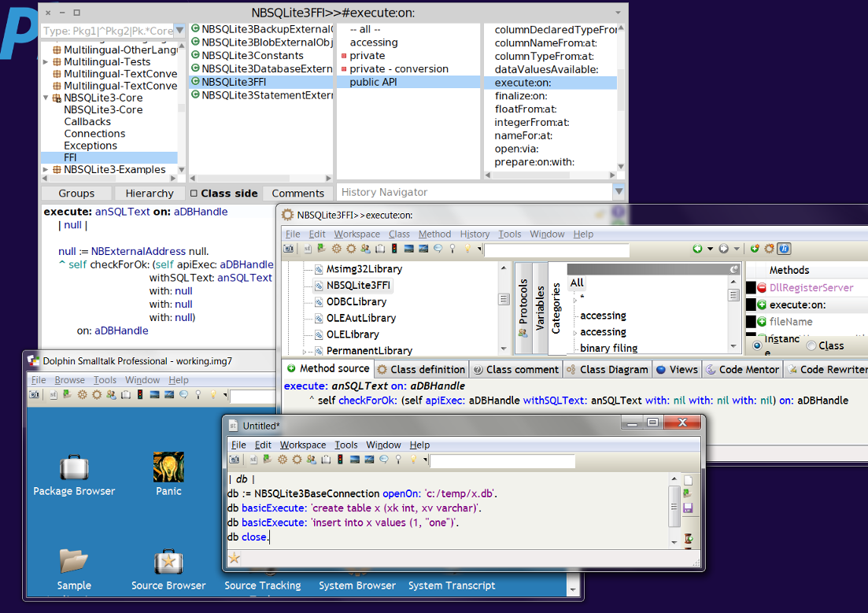Open Browse menu in Dolphin Smalltalk Professional

(70, 380)
